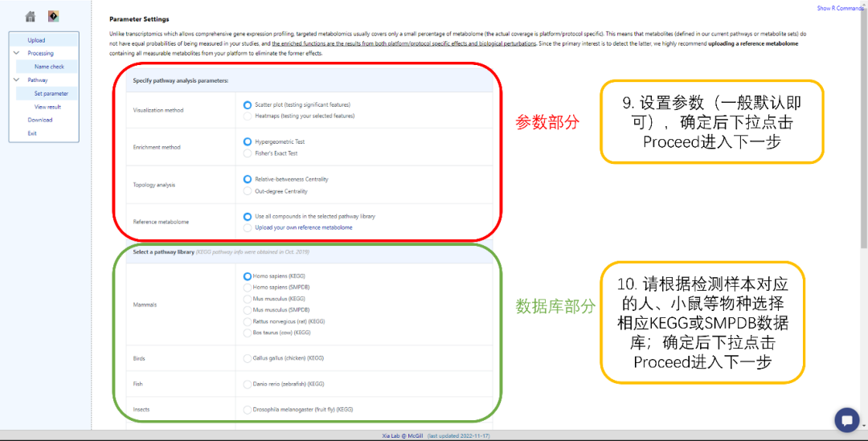Click the Visualization method row label
The width and height of the screenshot is (868, 441).
click(158, 110)
